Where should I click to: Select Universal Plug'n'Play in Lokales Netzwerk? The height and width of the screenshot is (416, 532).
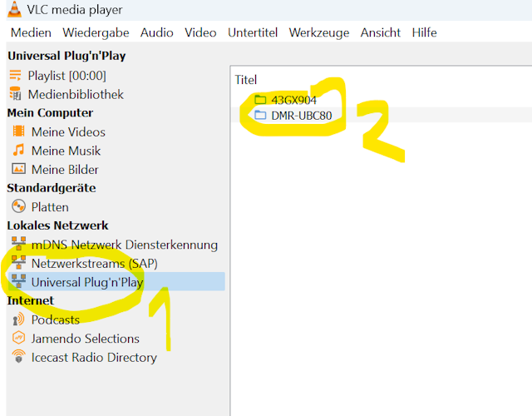pyautogui.click(x=116, y=282)
